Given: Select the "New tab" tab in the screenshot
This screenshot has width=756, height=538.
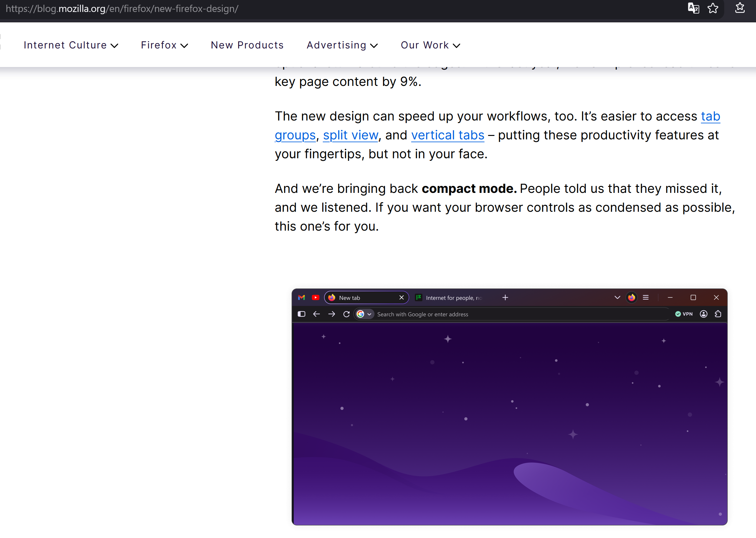Looking at the screenshot, I should [x=366, y=298].
